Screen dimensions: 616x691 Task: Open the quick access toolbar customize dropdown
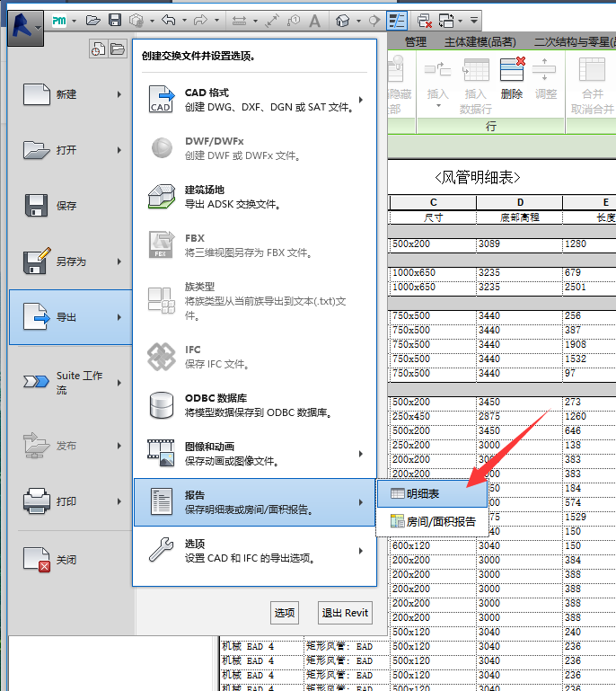coord(474,21)
